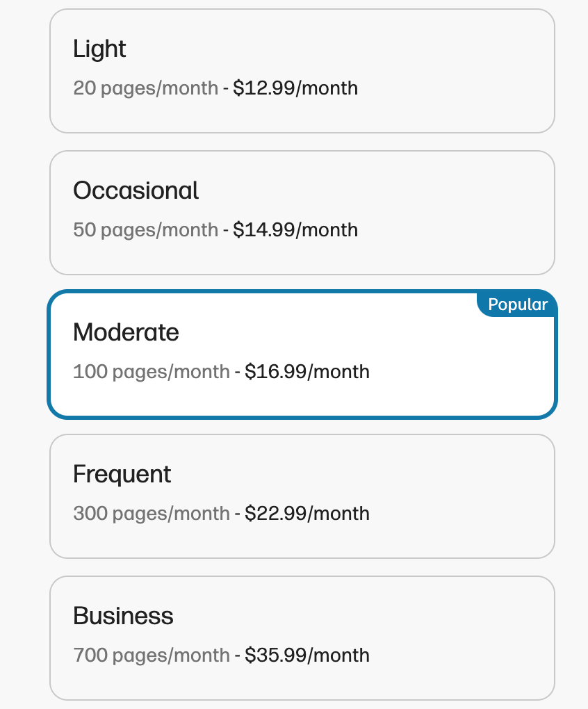The image size is (588, 709).
Task: Pick the Frequent plan card
Action: click(x=302, y=496)
